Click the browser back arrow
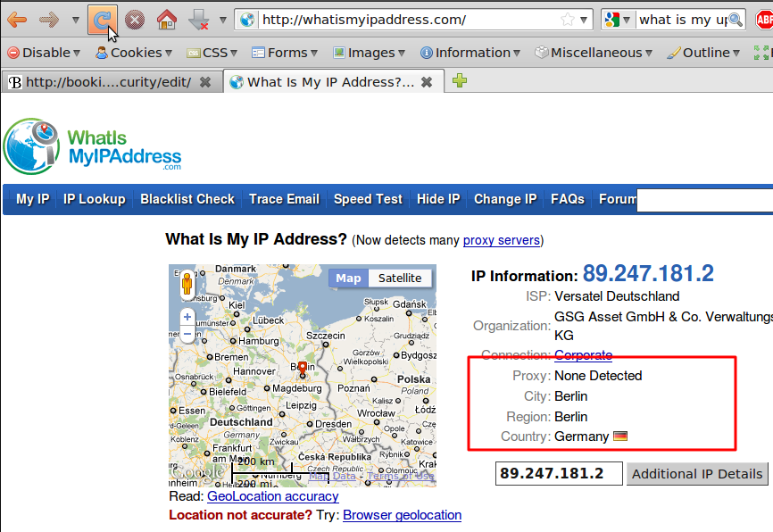Viewport: 773px width, 532px height. 16,19
